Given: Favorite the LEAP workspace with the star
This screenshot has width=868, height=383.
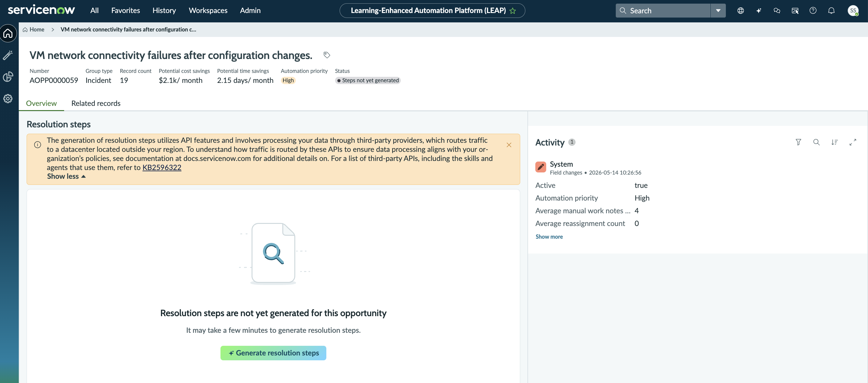Looking at the screenshot, I should [513, 11].
